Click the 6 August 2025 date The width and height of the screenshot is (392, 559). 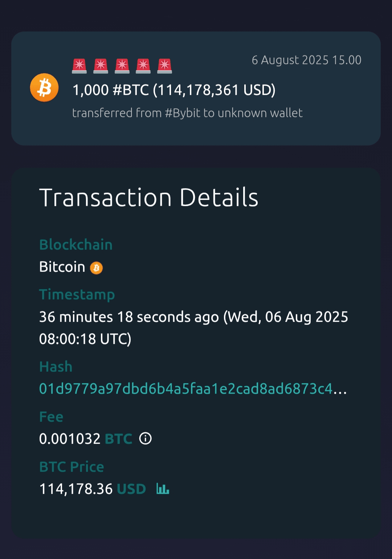tap(306, 60)
